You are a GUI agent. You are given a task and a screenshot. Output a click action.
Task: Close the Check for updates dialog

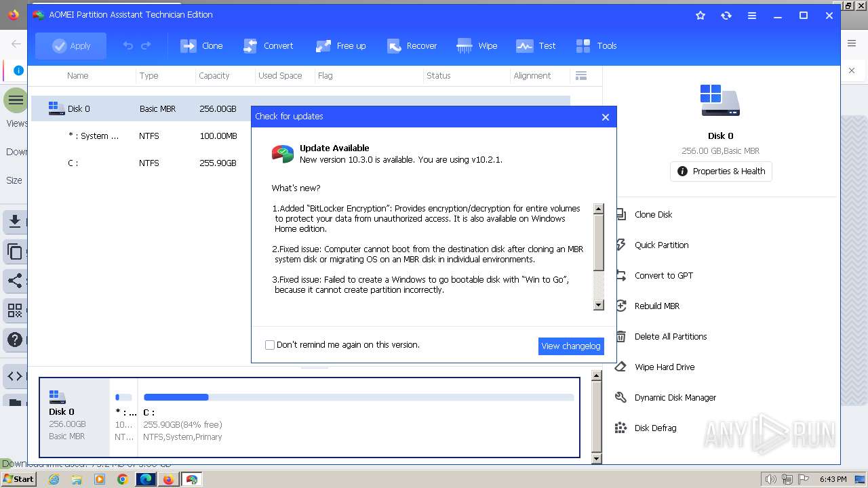pyautogui.click(x=606, y=117)
